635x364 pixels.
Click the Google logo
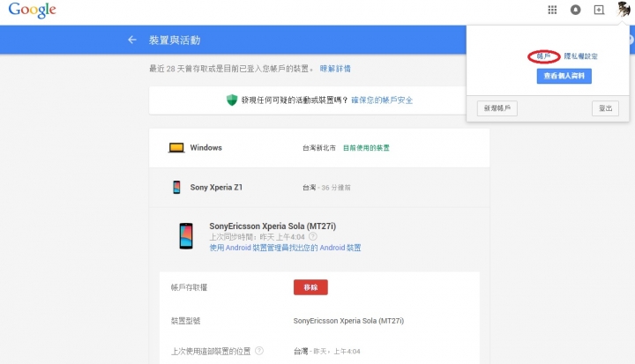click(x=32, y=10)
